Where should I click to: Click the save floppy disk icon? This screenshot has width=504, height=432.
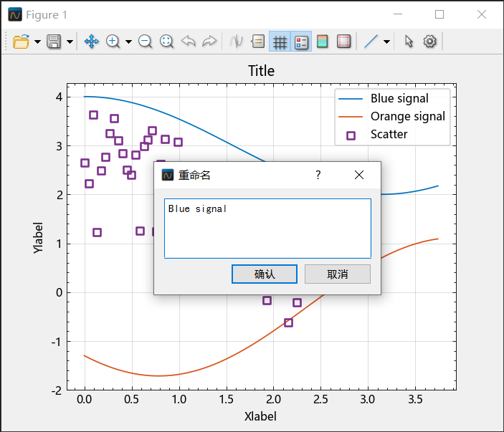click(54, 42)
